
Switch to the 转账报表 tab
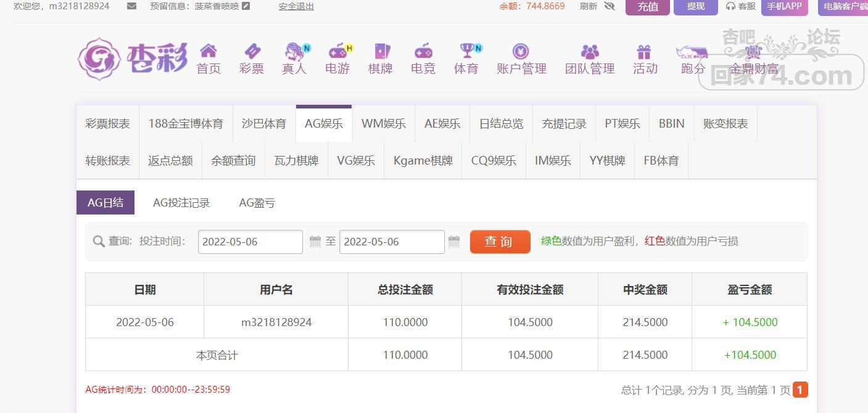[108, 161]
